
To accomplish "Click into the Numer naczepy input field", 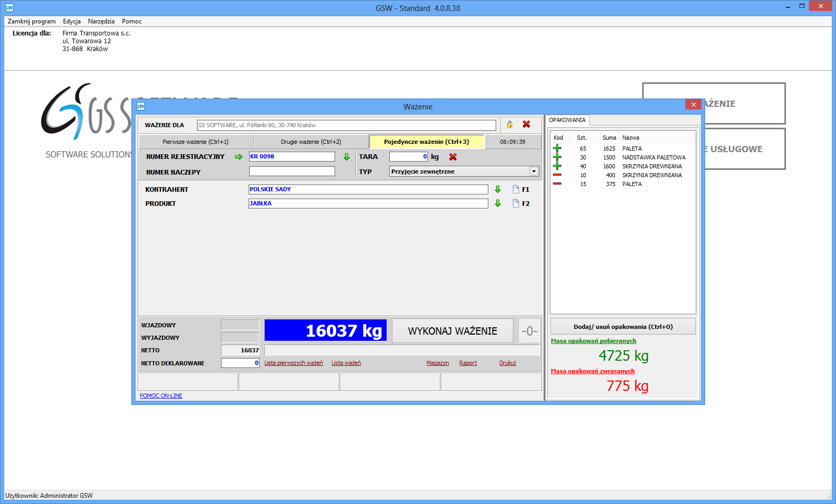I will point(292,171).
